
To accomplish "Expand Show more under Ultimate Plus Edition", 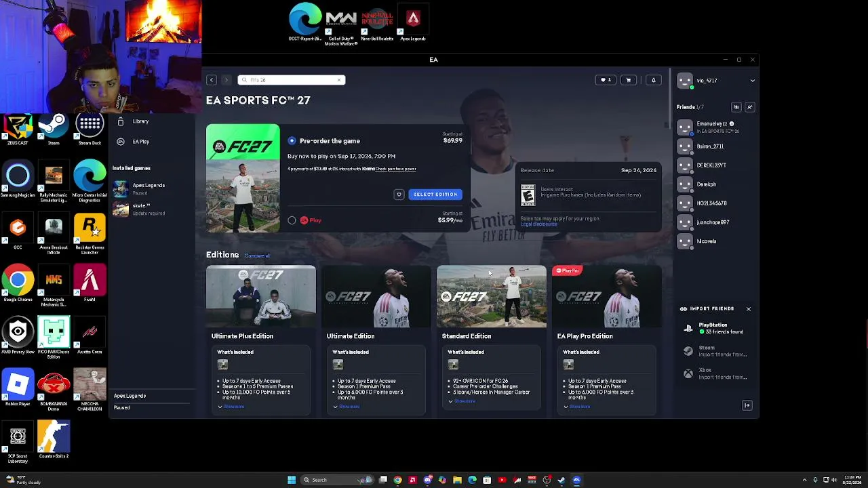I will pos(231,407).
